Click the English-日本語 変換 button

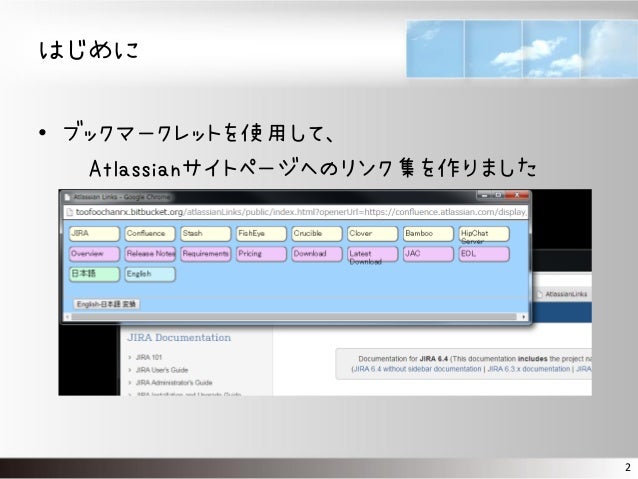tap(106, 304)
